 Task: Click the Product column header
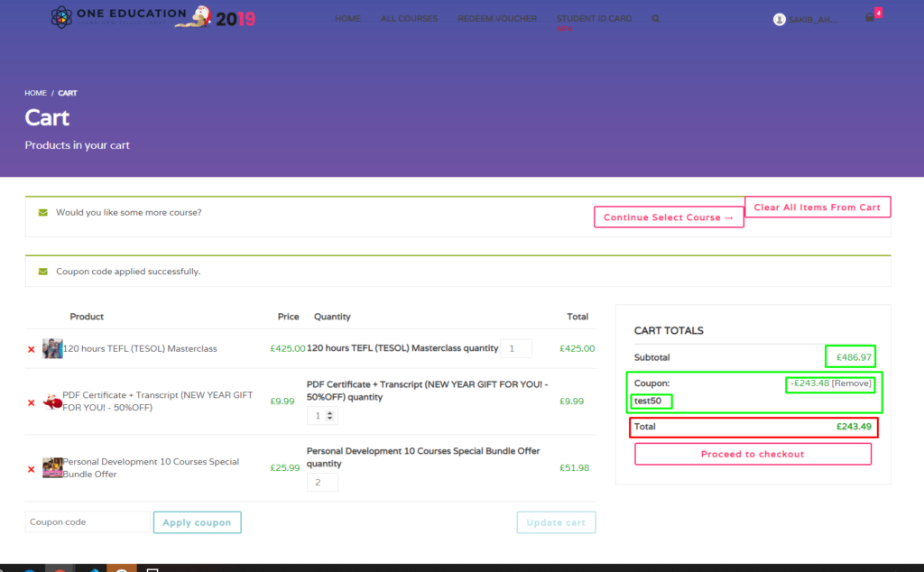(87, 317)
